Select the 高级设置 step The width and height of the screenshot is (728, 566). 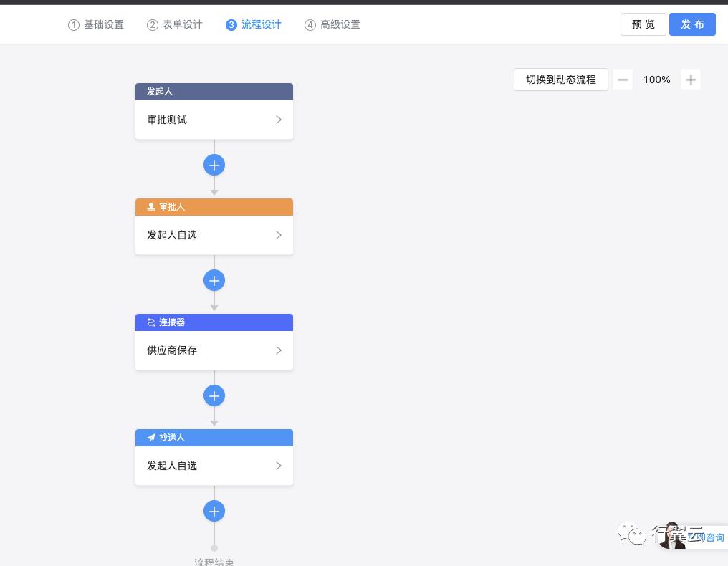332,24
